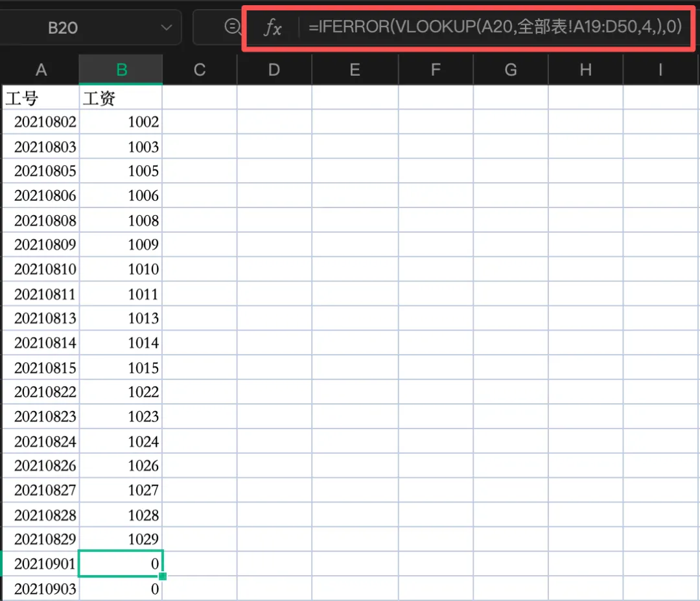Select column G header
The width and height of the screenshot is (700, 601).
(x=511, y=69)
